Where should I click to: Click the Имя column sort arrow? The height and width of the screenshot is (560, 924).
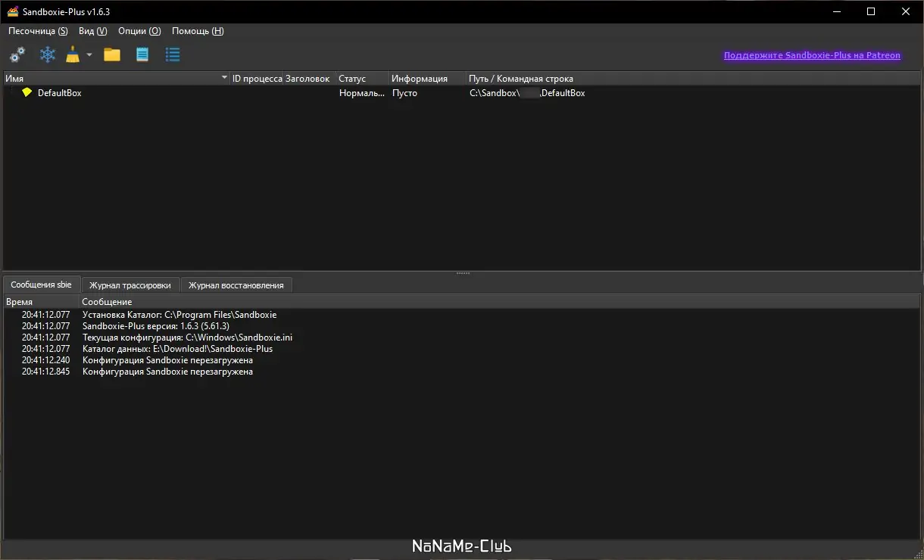(224, 79)
